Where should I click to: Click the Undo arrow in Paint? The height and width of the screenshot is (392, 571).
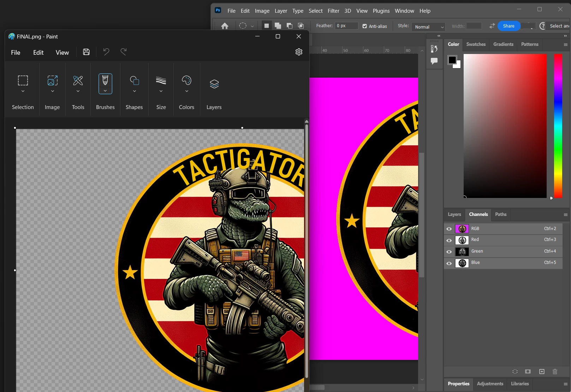click(x=106, y=52)
